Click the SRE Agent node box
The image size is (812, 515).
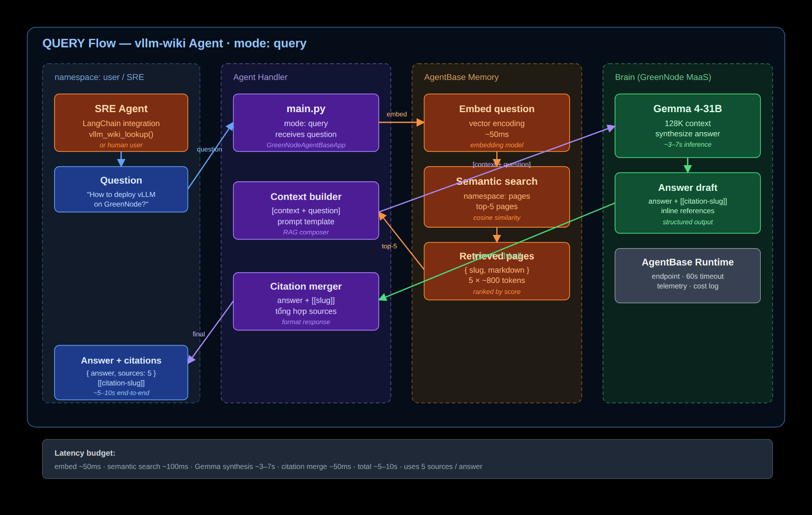click(x=121, y=123)
